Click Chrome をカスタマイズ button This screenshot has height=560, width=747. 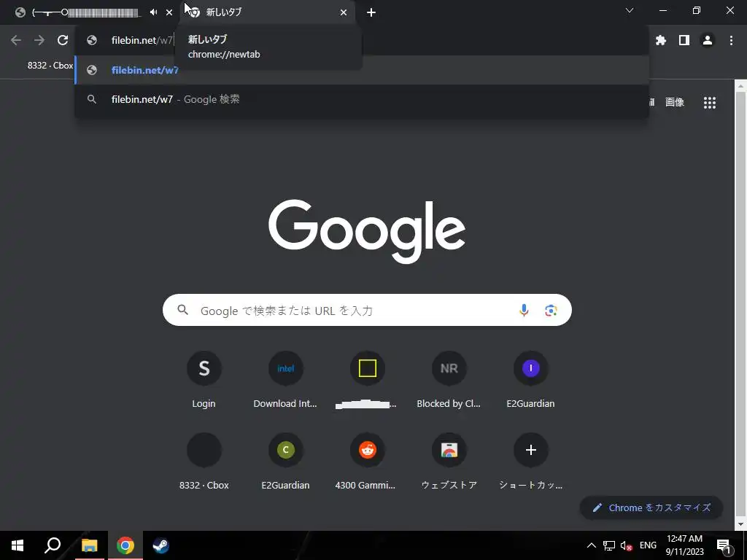click(651, 507)
